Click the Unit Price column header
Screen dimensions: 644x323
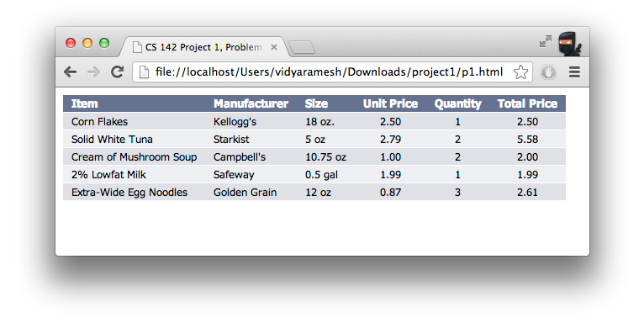(390, 103)
